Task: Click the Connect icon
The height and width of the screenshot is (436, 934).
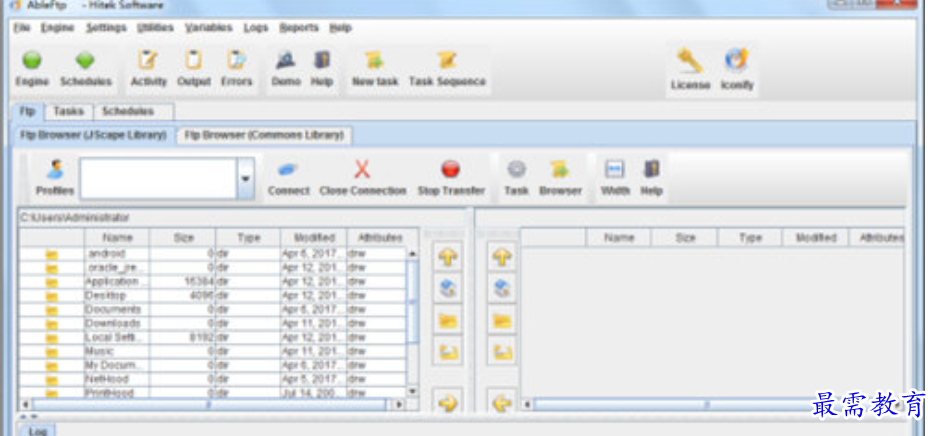Action: point(288,170)
